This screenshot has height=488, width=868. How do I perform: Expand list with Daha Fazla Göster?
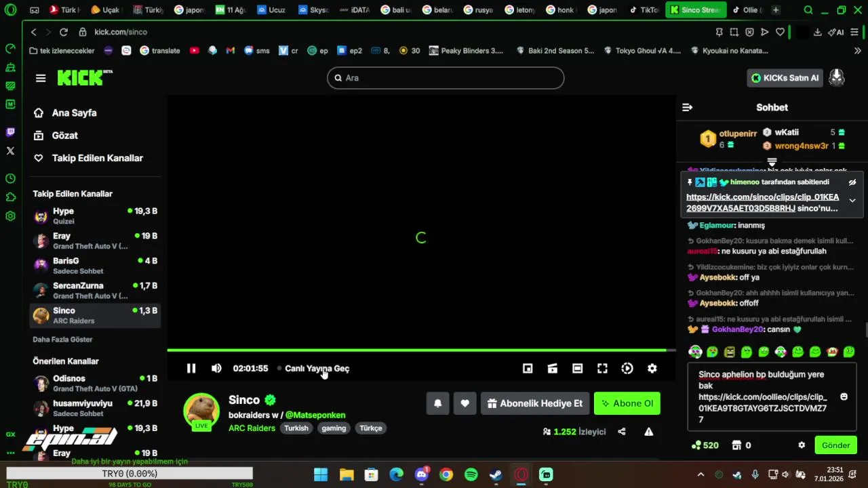point(62,339)
